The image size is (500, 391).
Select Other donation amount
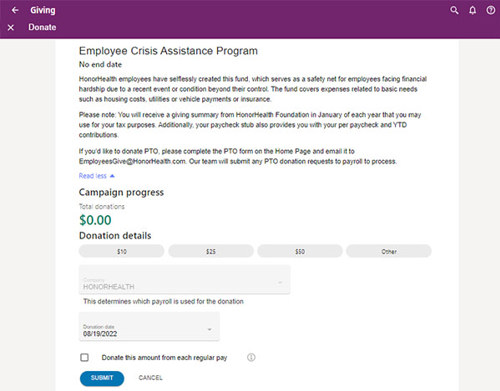tap(389, 251)
